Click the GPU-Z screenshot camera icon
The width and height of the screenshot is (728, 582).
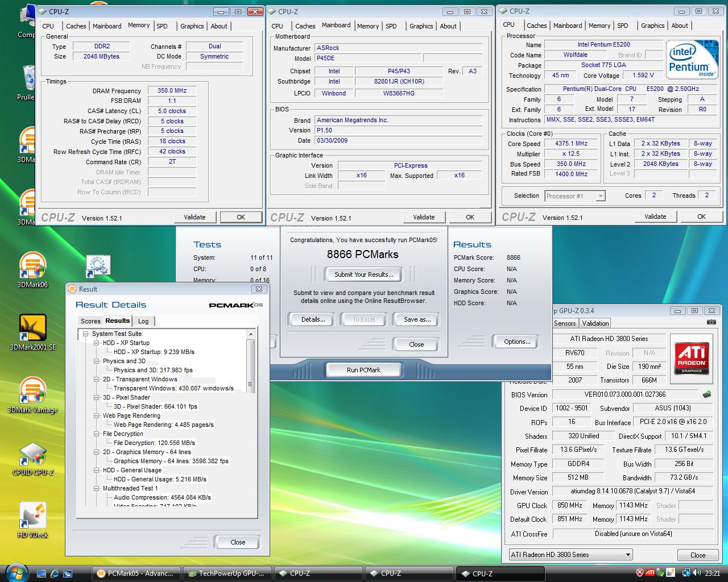(711, 322)
